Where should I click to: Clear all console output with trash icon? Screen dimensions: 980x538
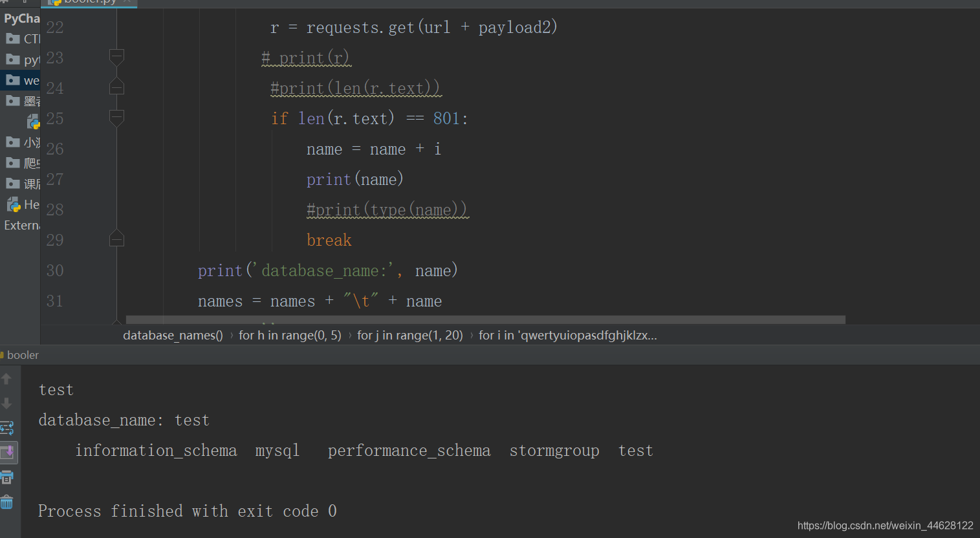coord(6,502)
